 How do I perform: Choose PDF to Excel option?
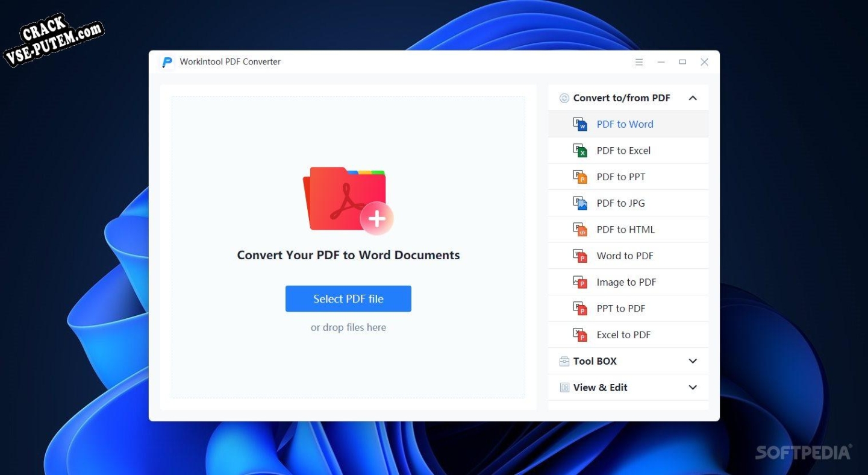coord(628,151)
